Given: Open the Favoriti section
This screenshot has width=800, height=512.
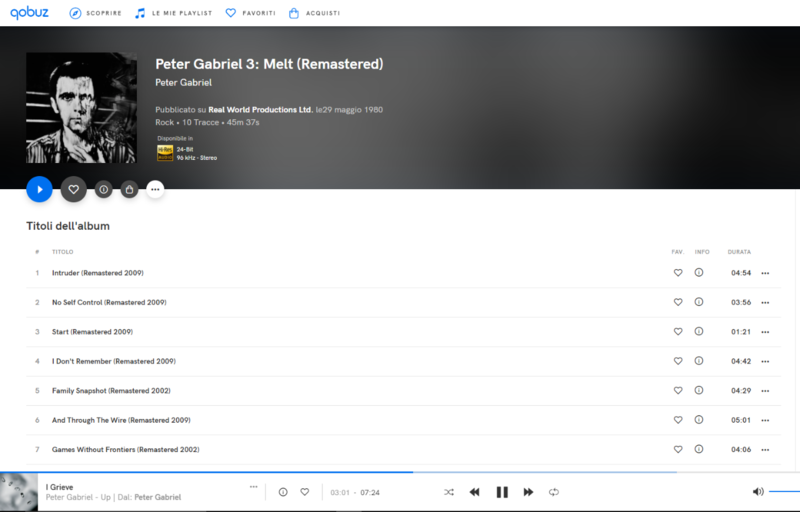Looking at the screenshot, I should pos(251,13).
